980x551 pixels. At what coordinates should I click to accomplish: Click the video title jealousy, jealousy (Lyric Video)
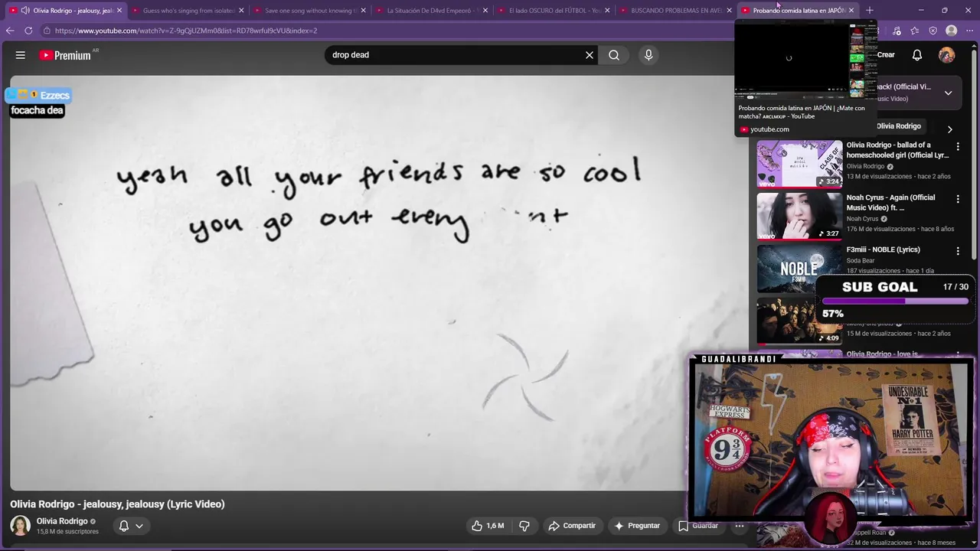[117, 504]
